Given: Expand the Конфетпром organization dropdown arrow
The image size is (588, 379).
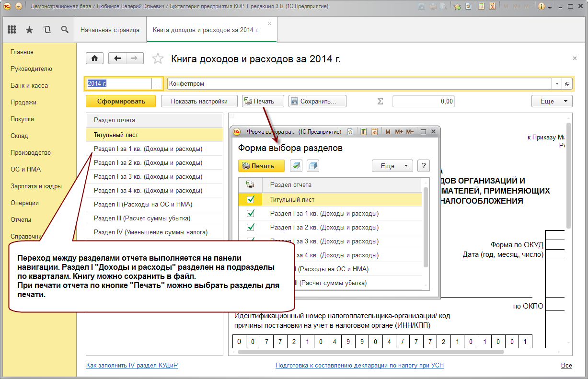Looking at the screenshot, I should pyautogui.click(x=557, y=83).
